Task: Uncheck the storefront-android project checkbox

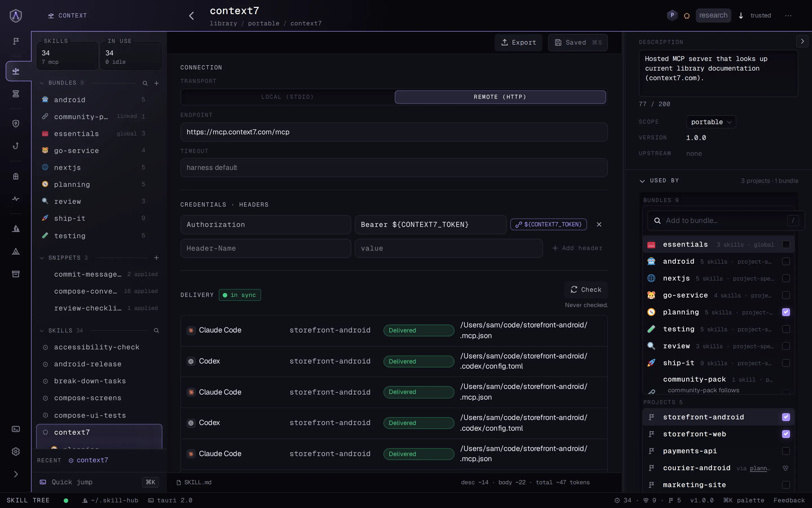Action: point(786,417)
